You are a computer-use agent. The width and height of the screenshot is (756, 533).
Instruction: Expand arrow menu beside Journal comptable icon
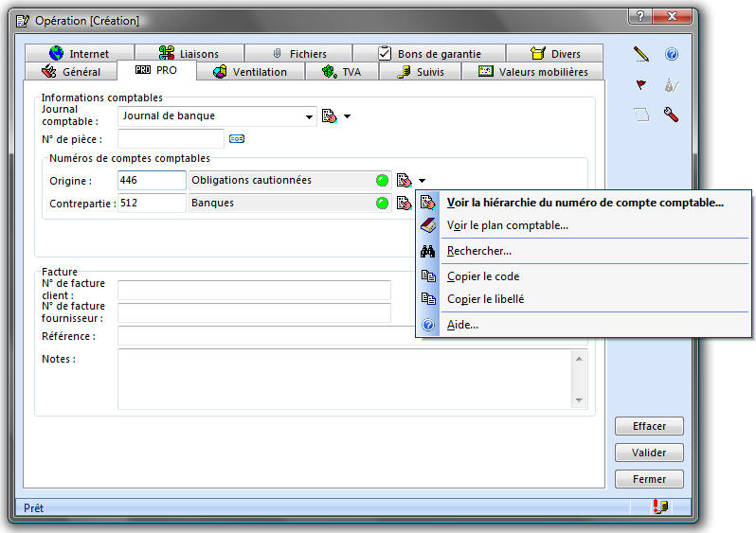[347, 116]
